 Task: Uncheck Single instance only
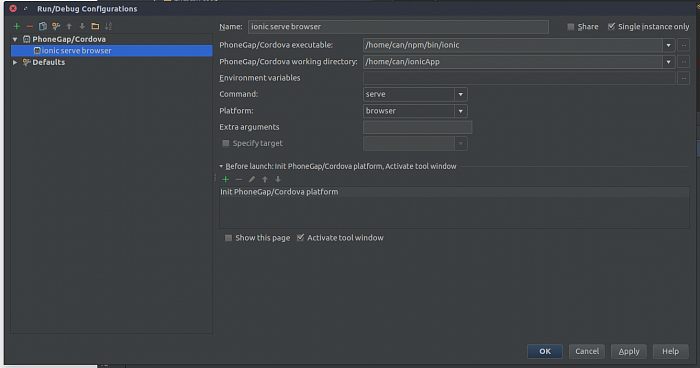click(x=611, y=27)
